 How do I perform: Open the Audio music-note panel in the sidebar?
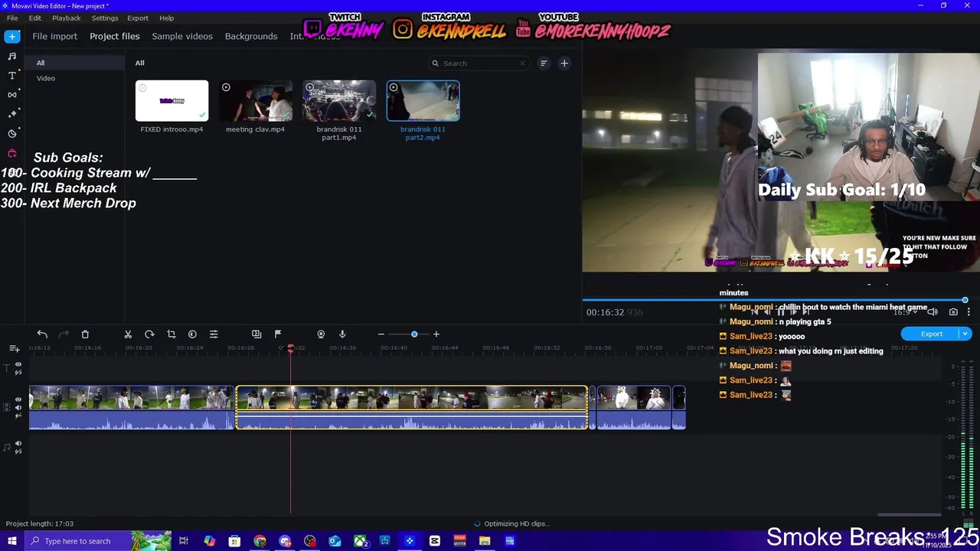[12, 56]
